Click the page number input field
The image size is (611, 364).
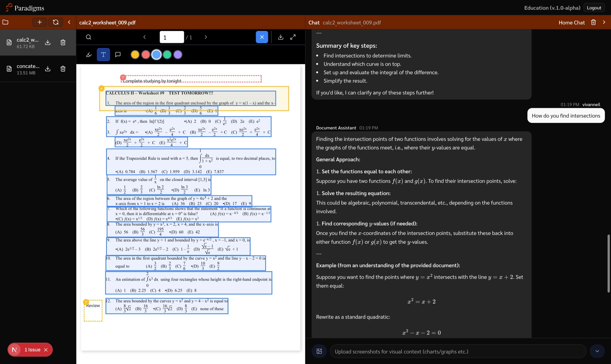coord(171,37)
